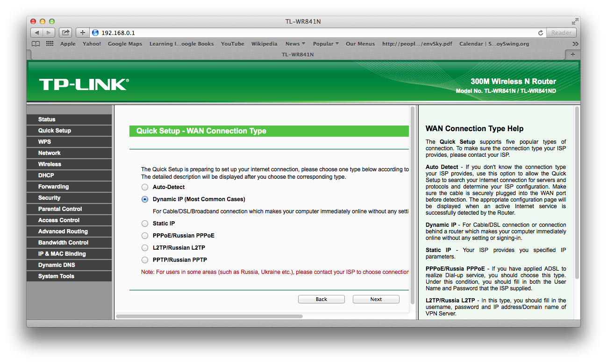Click the Reader button in address bar
The image size is (607, 364).
pyautogui.click(x=561, y=33)
